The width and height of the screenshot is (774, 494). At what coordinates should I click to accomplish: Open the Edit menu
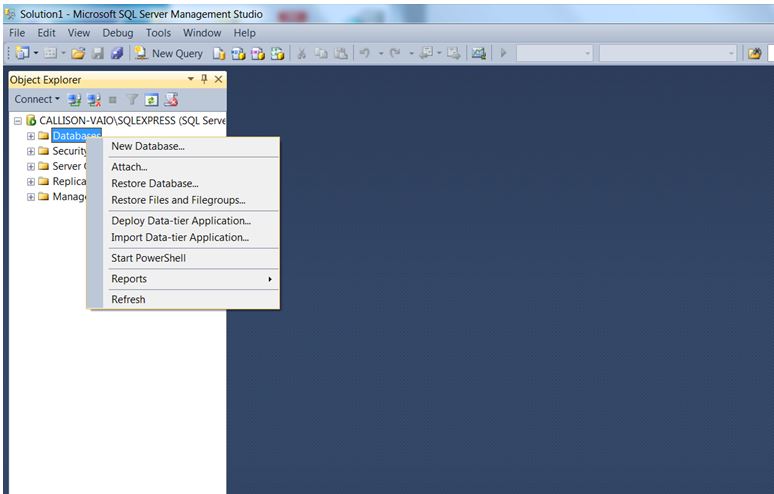[x=46, y=33]
